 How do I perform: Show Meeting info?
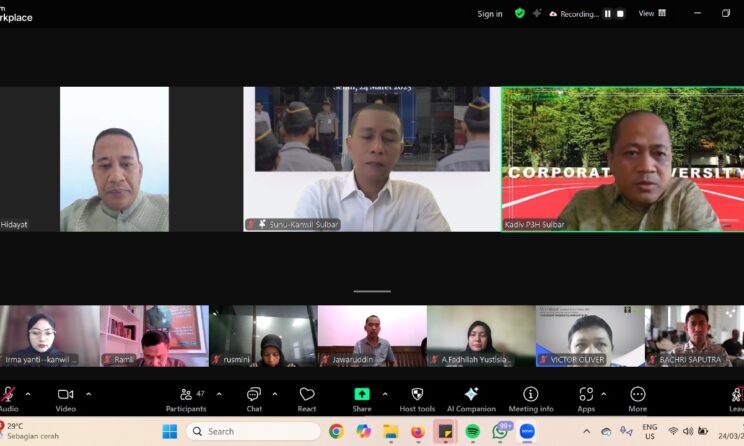(x=531, y=399)
